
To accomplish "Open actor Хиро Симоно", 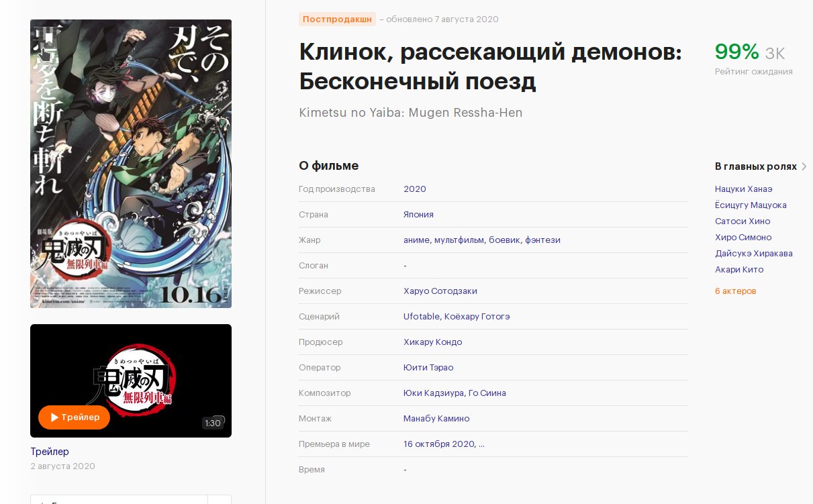I will (743, 238).
